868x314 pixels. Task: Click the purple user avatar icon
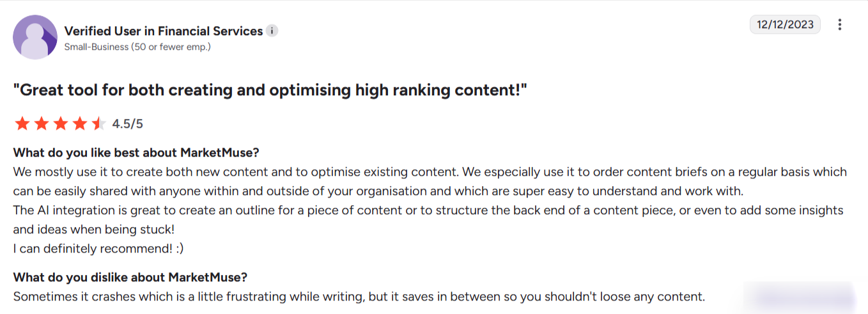pyautogui.click(x=35, y=37)
